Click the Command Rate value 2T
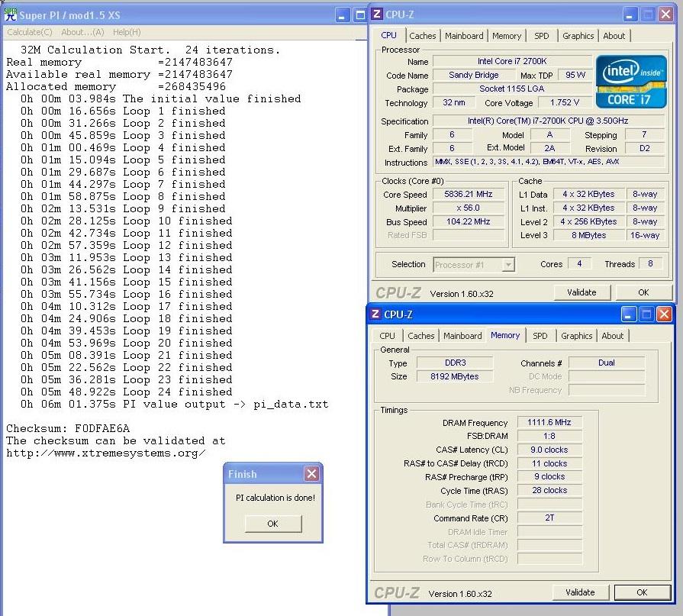This screenshot has width=683, height=616. [549, 518]
